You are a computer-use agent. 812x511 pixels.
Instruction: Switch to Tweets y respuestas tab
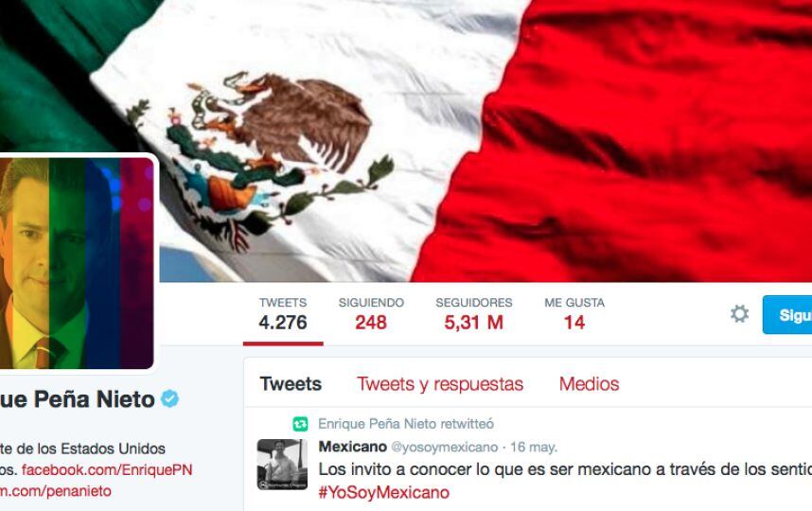tap(440, 384)
